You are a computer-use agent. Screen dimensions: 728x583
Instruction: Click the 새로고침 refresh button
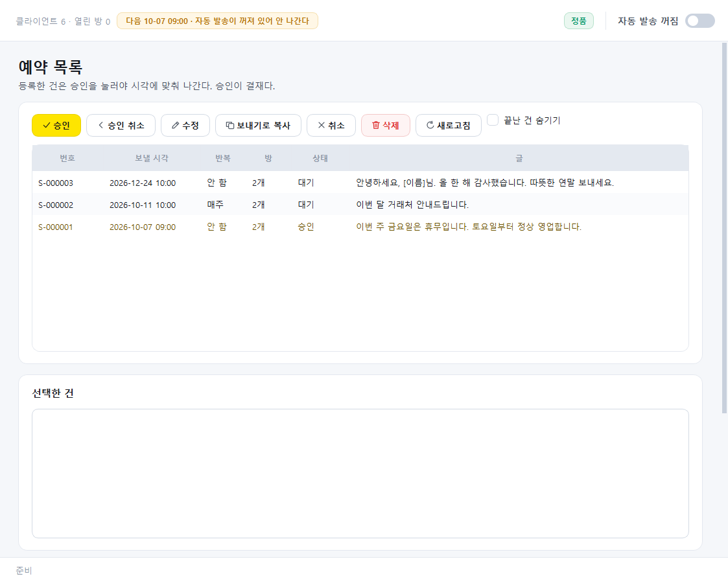[449, 125]
